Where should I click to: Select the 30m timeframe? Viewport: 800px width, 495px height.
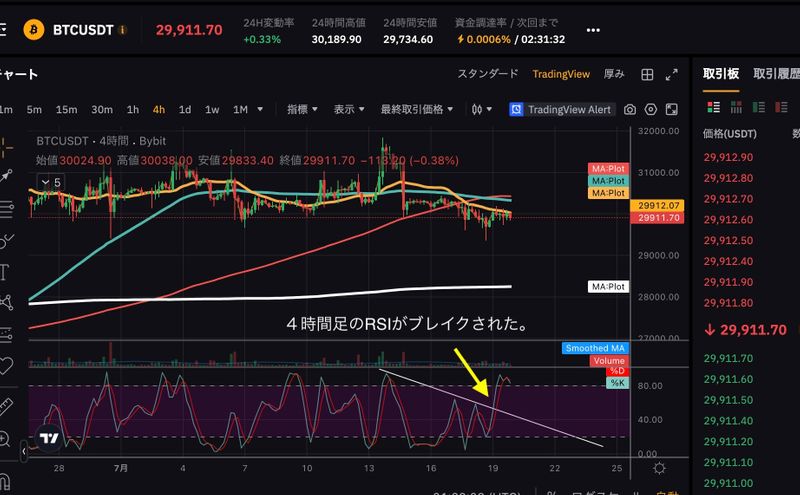pyautogui.click(x=102, y=109)
